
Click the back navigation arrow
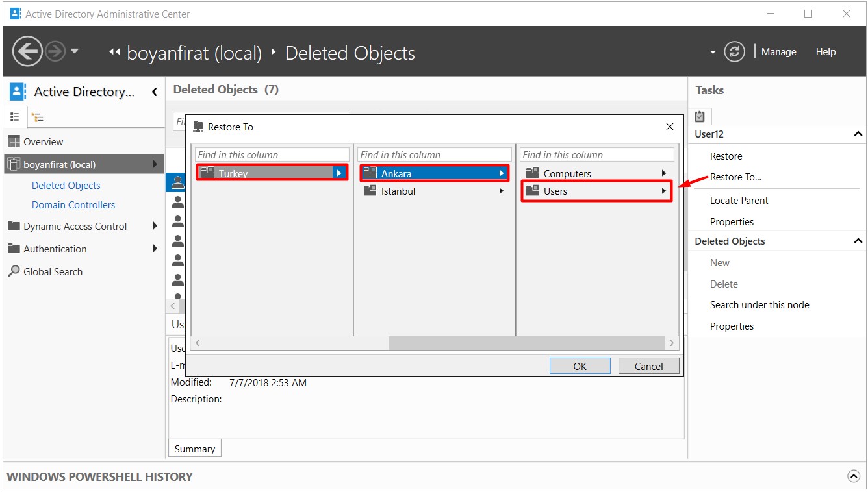tap(27, 51)
